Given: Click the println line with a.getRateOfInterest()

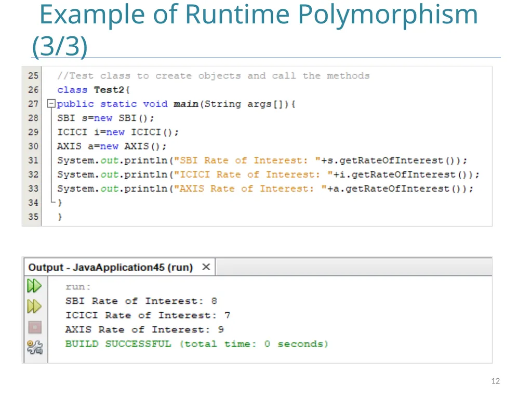Looking at the screenshot, I should [265, 188].
